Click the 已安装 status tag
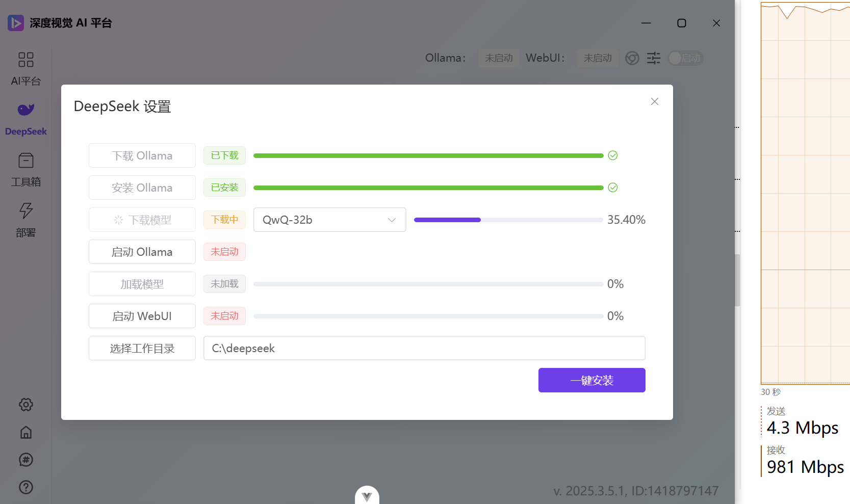Image resolution: width=850 pixels, height=504 pixels. coord(224,188)
